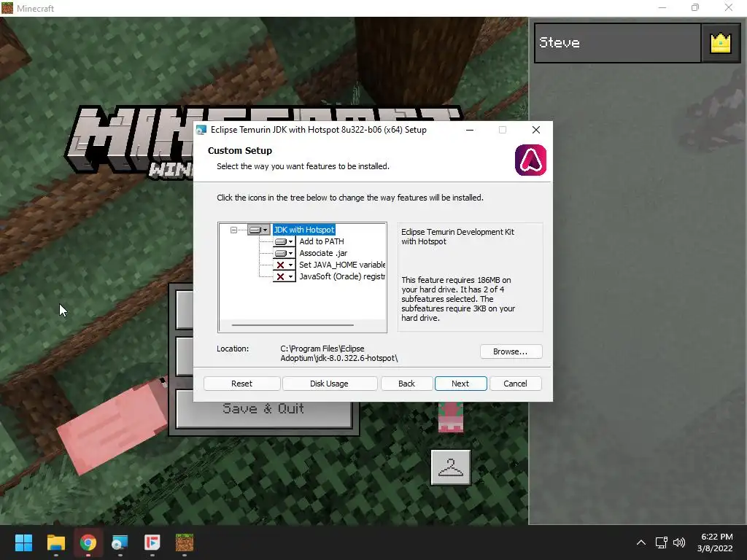Switch to Minecraft on the taskbar
This screenshot has height=560, width=747.
coord(185,542)
